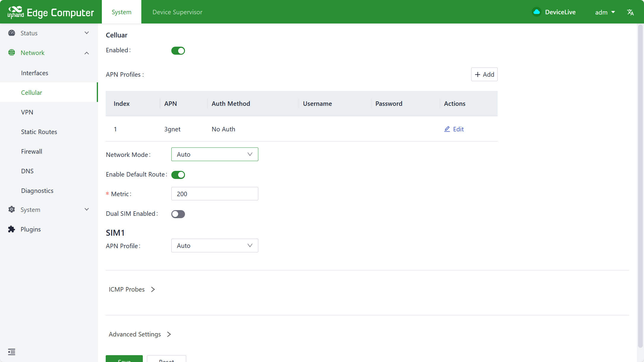644x362 pixels.
Task: Open the Network Mode dropdown
Action: coord(214,154)
